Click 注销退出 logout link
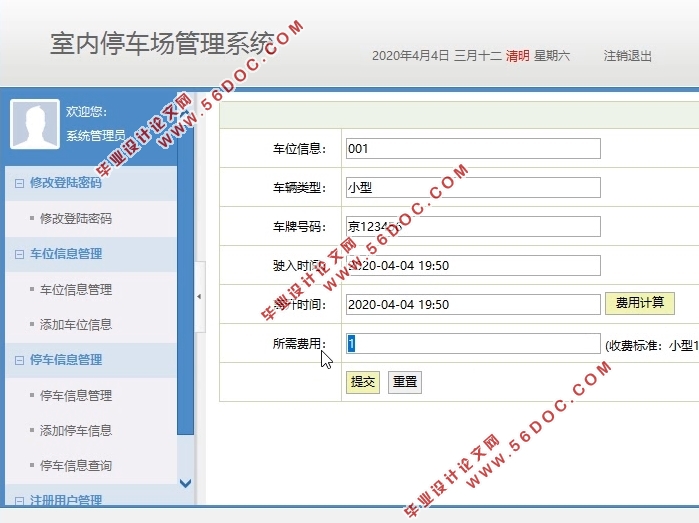Image resolution: width=699 pixels, height=523 pixels. click(x=628, y=56)
